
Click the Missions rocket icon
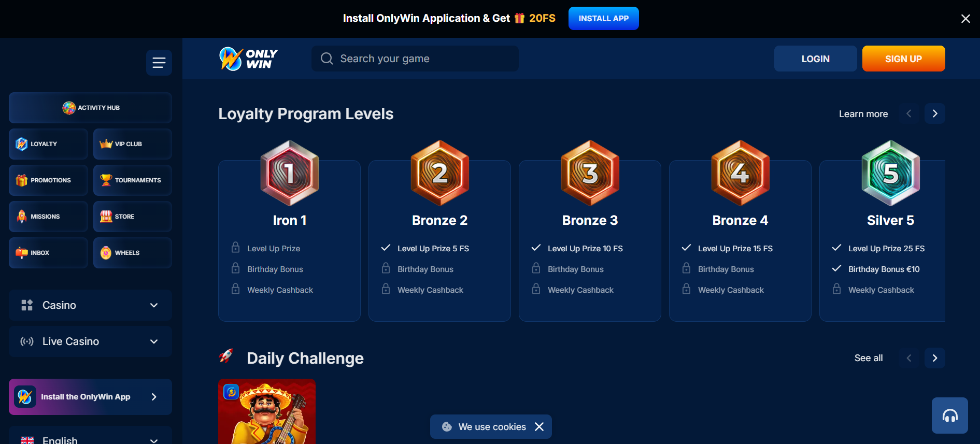click(x=22, y=217)
